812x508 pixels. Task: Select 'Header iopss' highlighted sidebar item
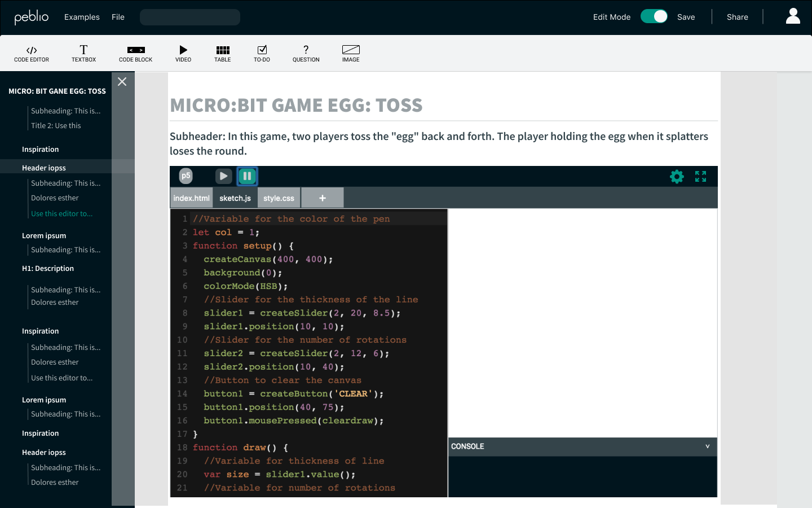tap(67, 168)
